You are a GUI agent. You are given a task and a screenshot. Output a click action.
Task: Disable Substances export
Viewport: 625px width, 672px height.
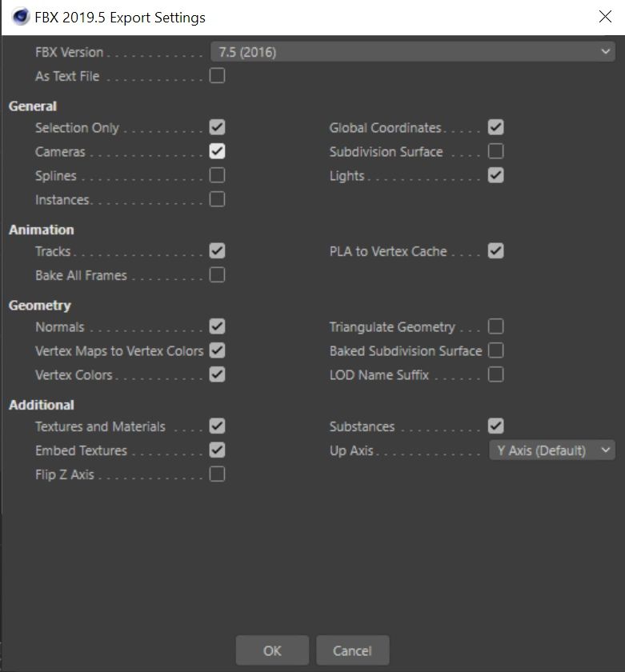click(495, 426)
